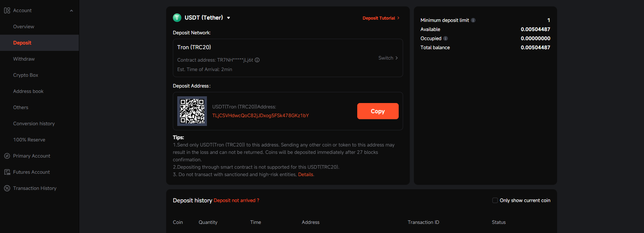Click the Deposit history heading

point(192,200)
